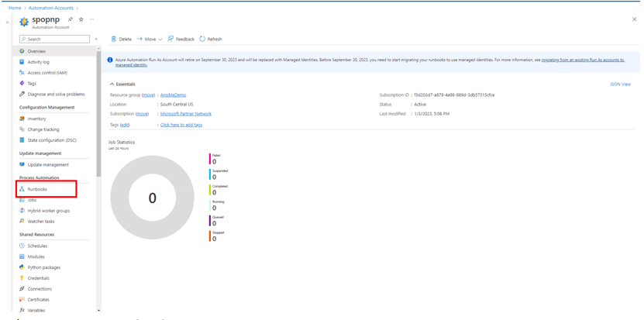
Task: Click the Stopped legend entry
Action: pyautogui.click(x=217, y=236)
